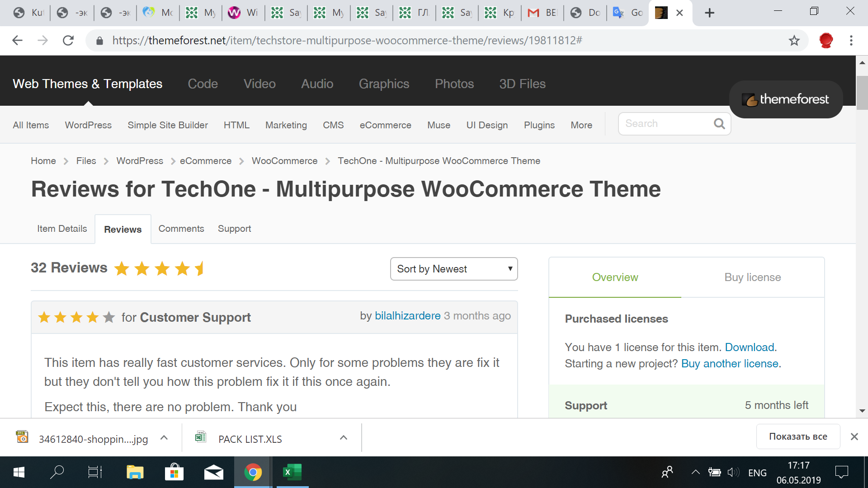The height and width of the screenshot is (488, 868).
Task: Open the Item Details tab
Action: [x=62, y=229]
